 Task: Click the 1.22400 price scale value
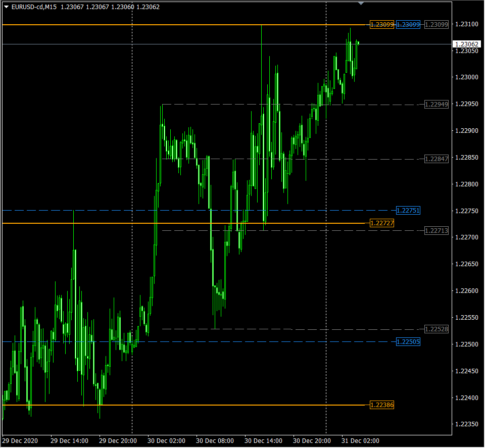click(x=467, y=398)
